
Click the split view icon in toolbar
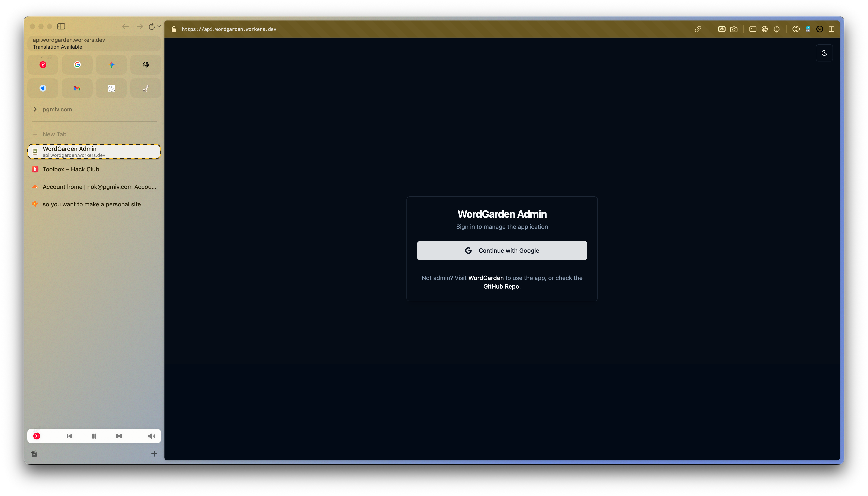831,29
